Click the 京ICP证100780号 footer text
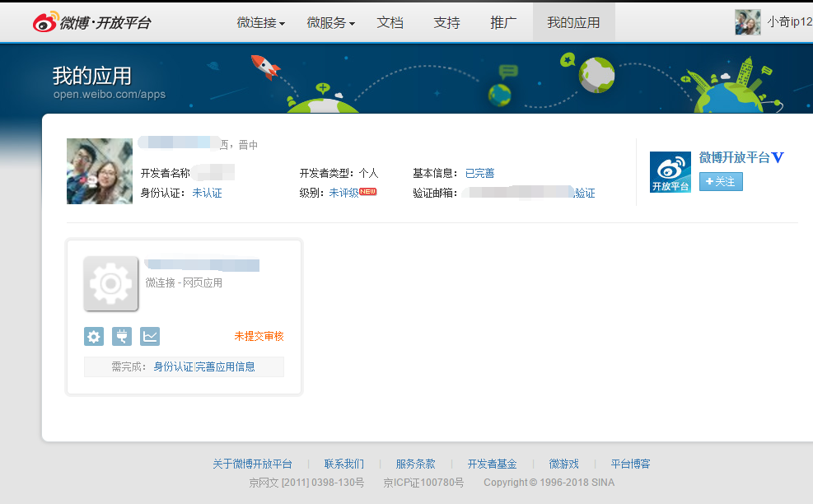Image resolution: width=813 pixels, height=504 pixels. pos(423,483)
